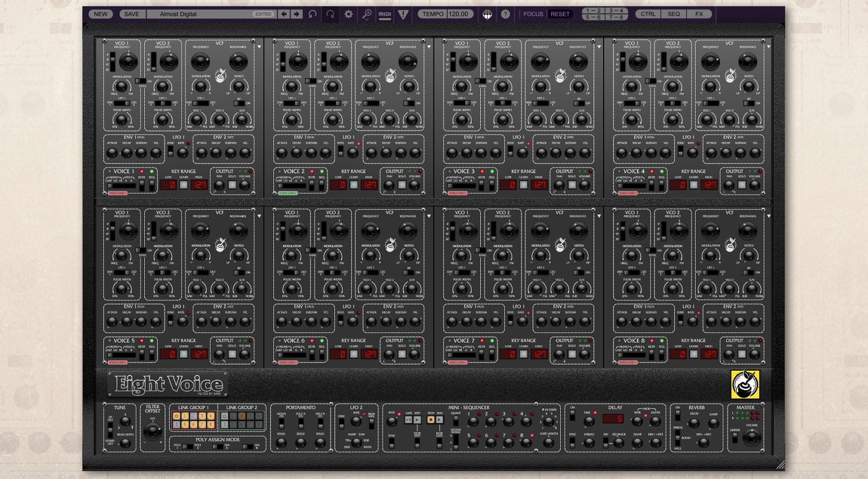Image resolution: width=868 pixels, height=479 pixels.
Task: Click the NEW button
Action: click(x=100, y=14)
